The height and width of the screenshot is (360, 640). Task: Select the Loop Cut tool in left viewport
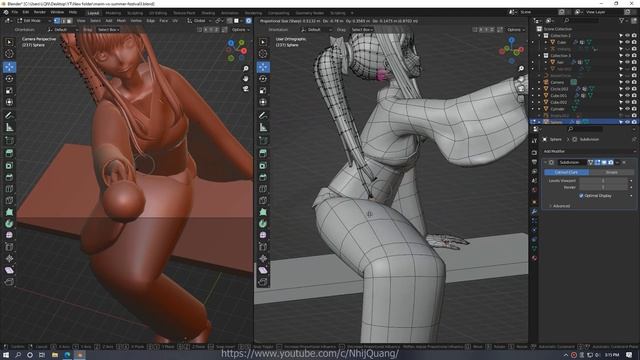9,189
